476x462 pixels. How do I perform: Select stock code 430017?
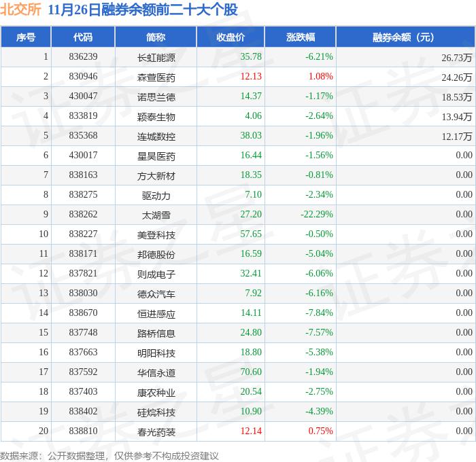pyautogui.click(x=83, y=155)
